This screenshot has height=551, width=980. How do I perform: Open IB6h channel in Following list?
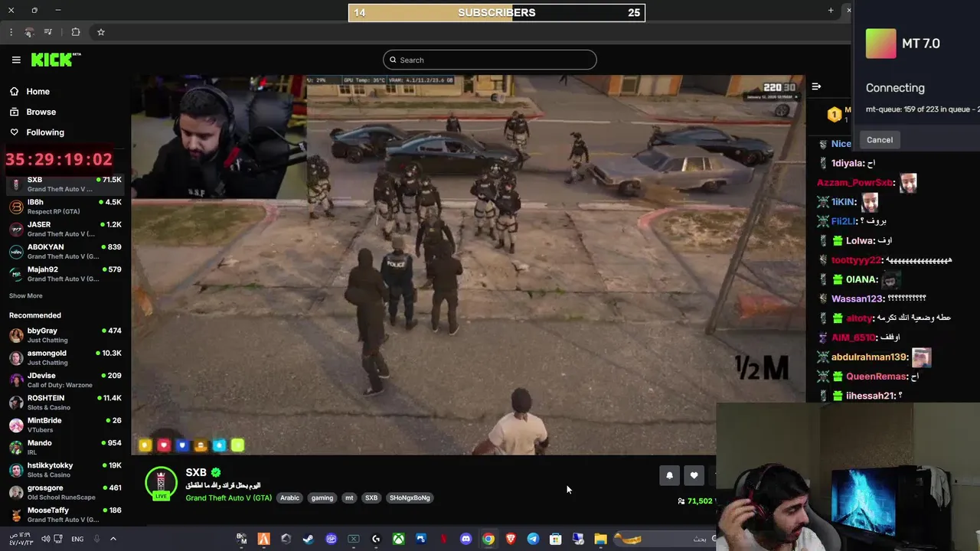tap(65, 207)
